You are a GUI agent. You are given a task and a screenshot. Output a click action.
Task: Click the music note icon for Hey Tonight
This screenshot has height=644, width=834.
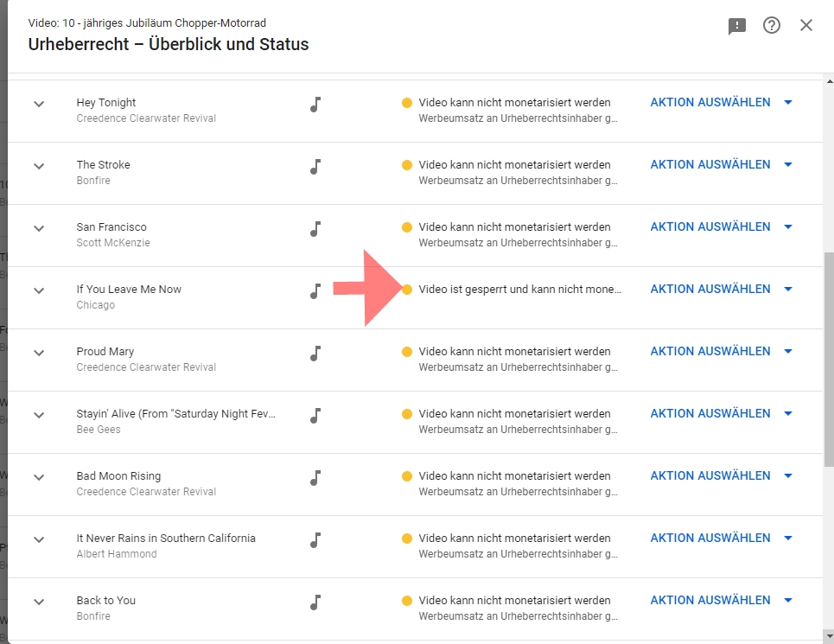tap(315, 105)
